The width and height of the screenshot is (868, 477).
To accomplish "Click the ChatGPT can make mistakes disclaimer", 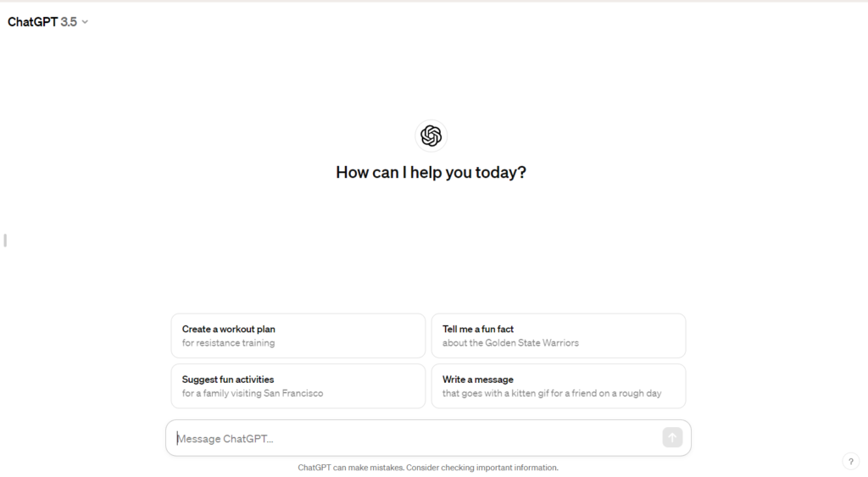I will [428, 468].
